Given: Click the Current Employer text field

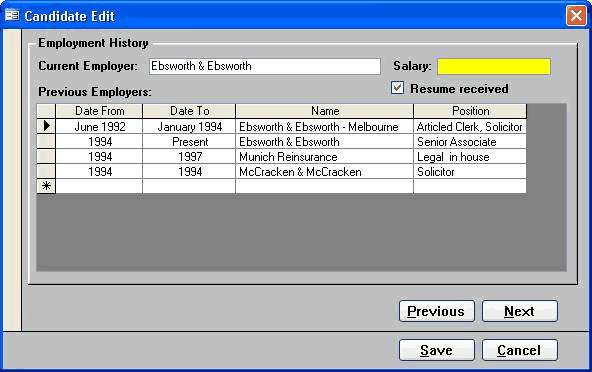Looking at the screenshot, I should coord(265,66).
